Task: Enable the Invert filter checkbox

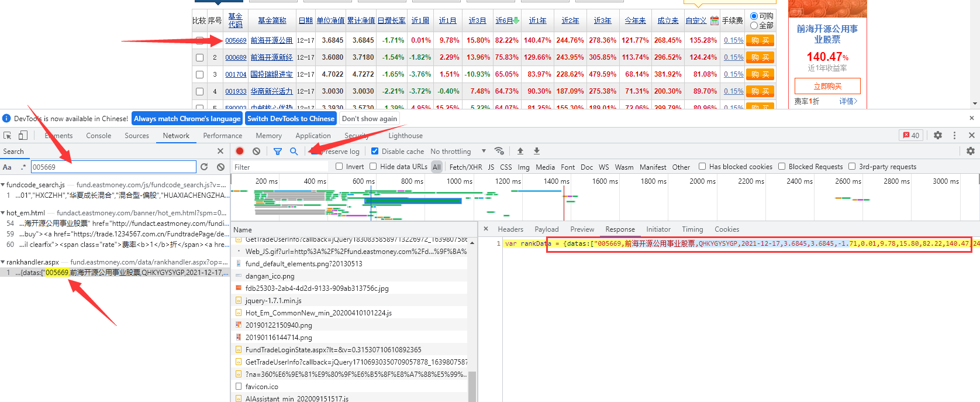Action: (339, 166)
